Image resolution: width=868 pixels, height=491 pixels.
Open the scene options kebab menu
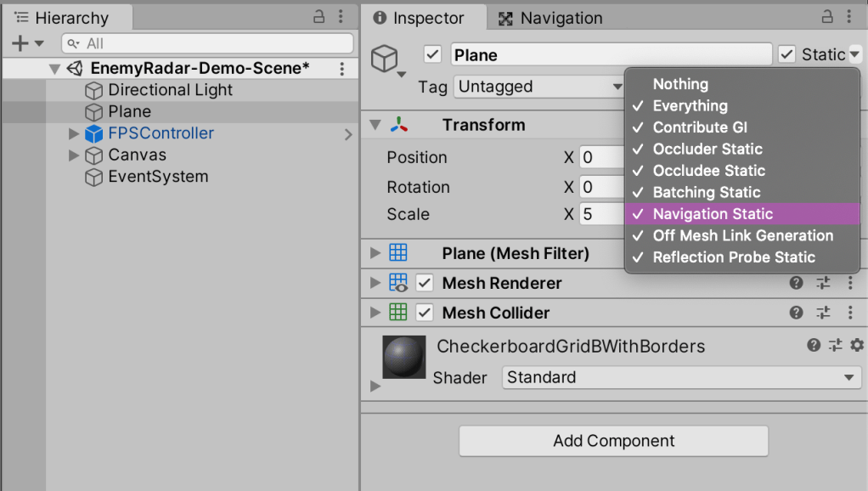342,69
